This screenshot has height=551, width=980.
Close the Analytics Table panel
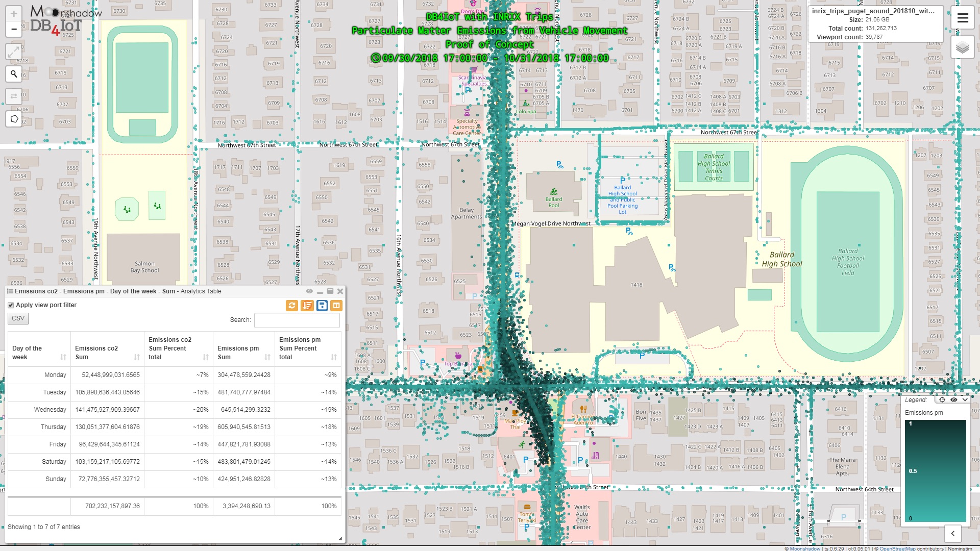pos(340,291)
